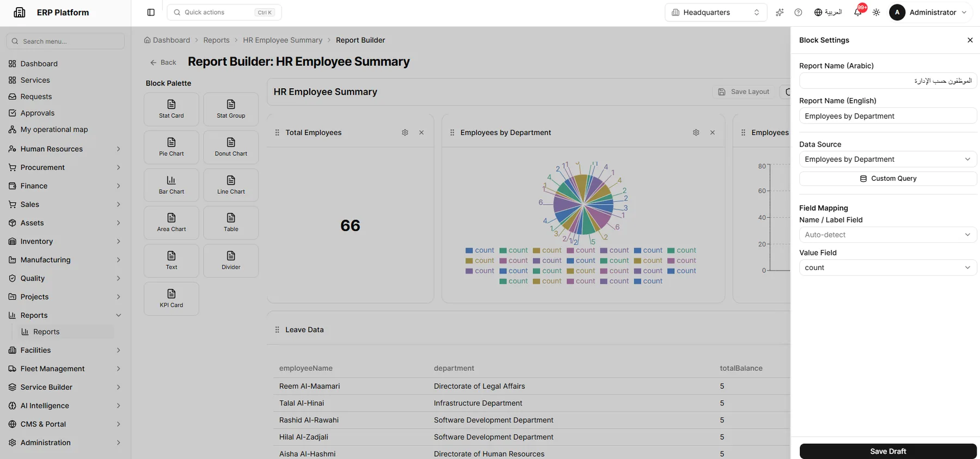Open the AI sparkle assistant icon
The height and width of the screenshot is (459, 980).
[x=780, y=13]
